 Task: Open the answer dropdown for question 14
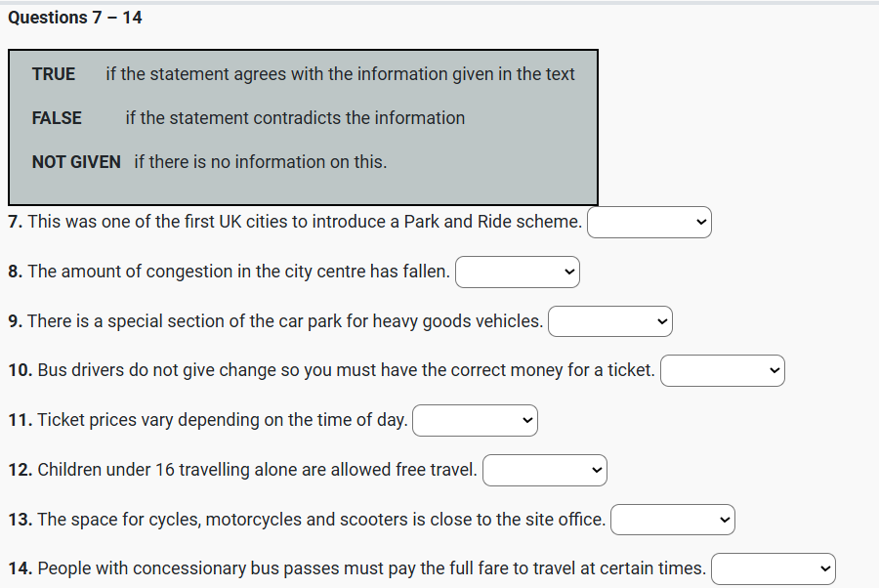pyautogui.click(x=773, y=568)
